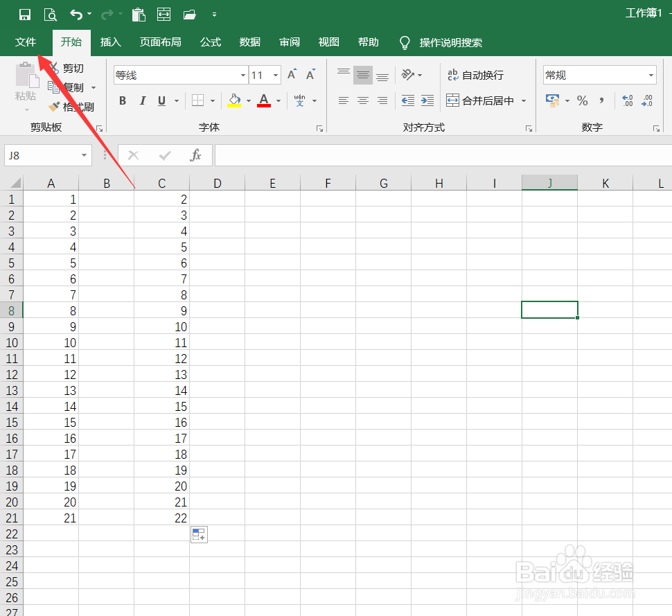Click the Name Box showing J8
The image size is (672, 616).
(48, 155)
